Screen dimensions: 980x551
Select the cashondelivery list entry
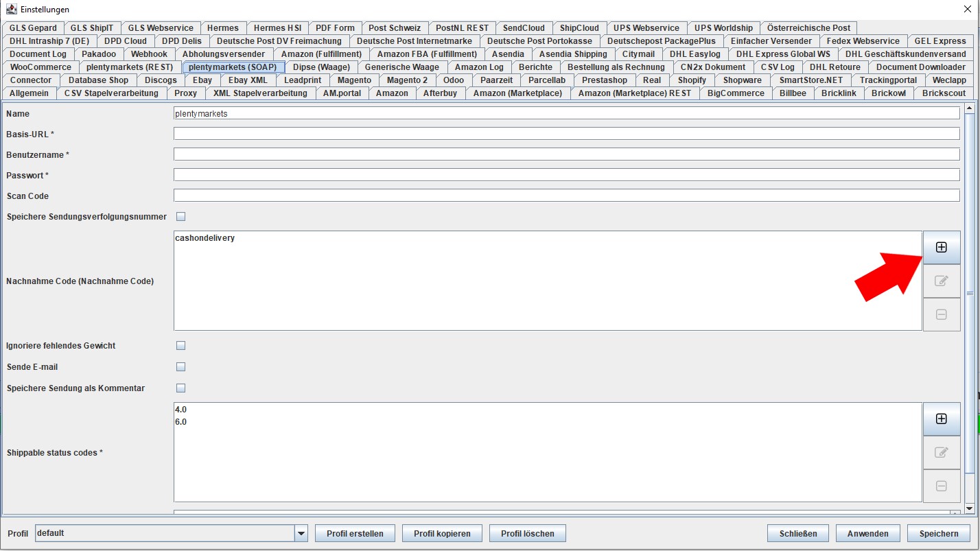205,238
